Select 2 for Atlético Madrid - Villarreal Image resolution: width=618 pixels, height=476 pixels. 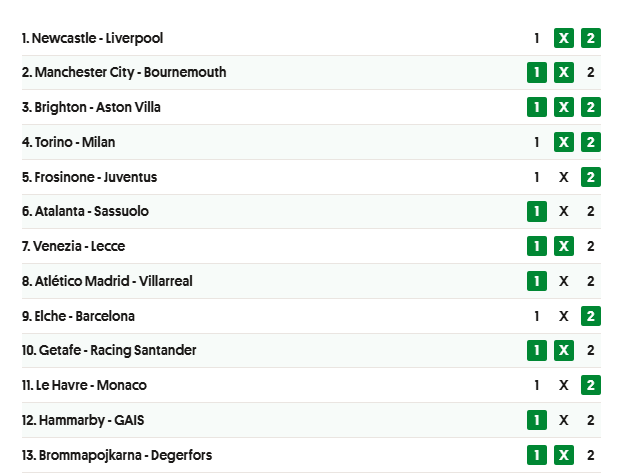click(x=590, y=281)
